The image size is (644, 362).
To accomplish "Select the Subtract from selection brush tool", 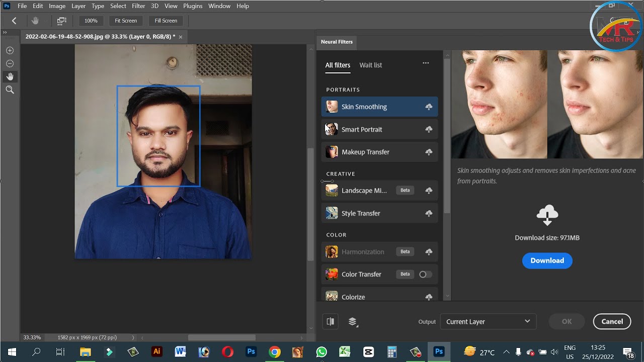I will tap(10, 63).
